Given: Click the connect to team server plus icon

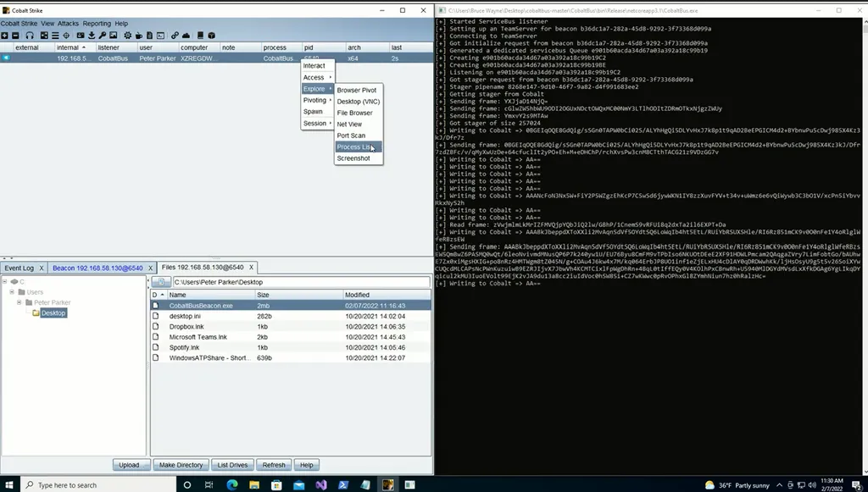Looking at the screenshot, I should (x=4, y=36).
